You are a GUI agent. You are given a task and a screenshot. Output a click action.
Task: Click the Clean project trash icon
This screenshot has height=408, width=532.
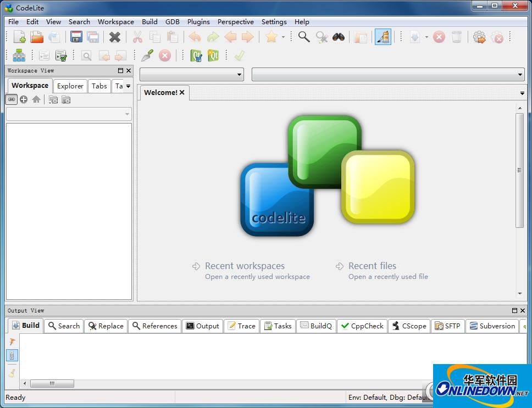point(457,37)
